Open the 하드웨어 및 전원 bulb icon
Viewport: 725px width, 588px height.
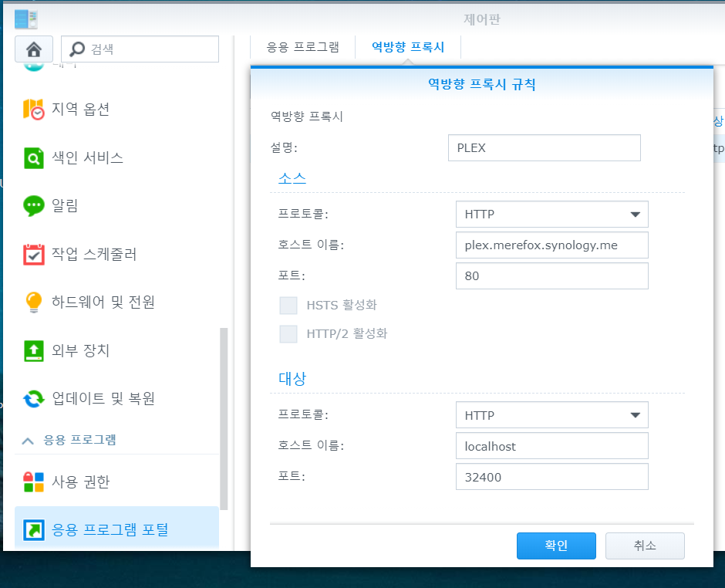tap(34, 302)
